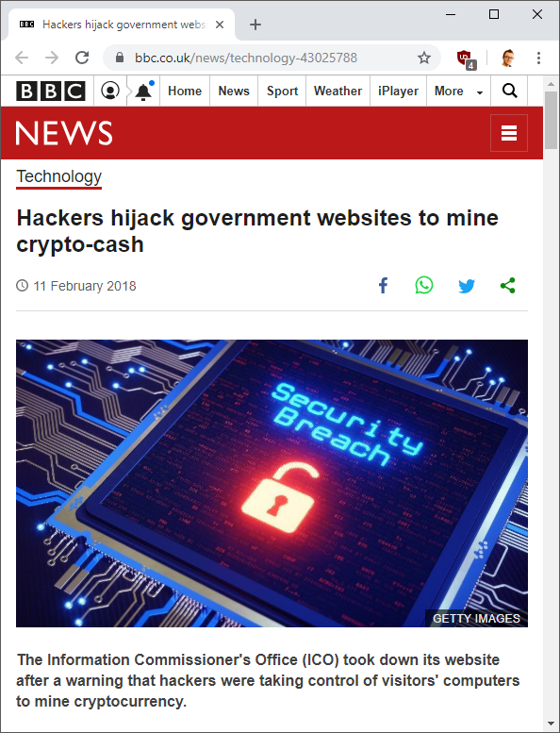Screen dimensions: 560x733
Task: Click the BBC search magnifier
Action: click(x=509, y=91)
